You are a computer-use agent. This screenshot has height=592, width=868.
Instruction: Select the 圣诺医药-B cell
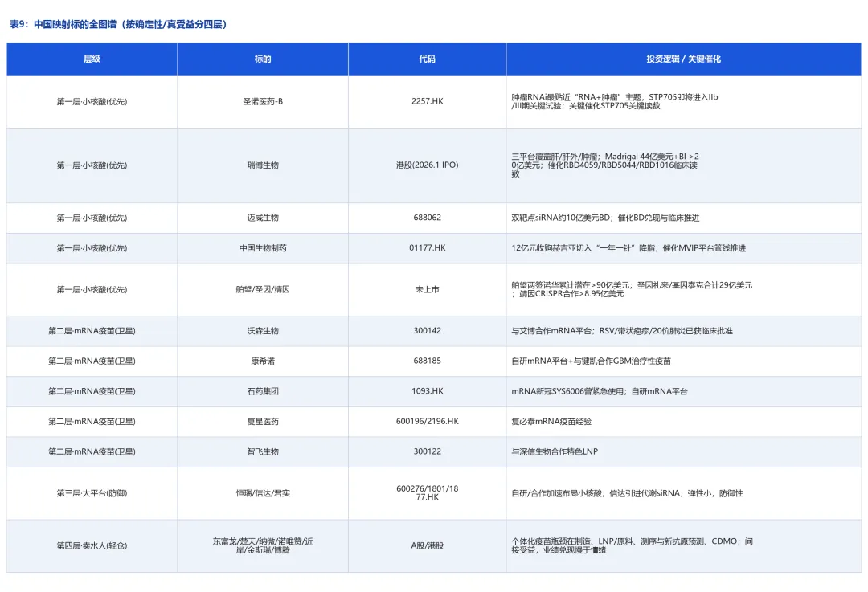263,101
